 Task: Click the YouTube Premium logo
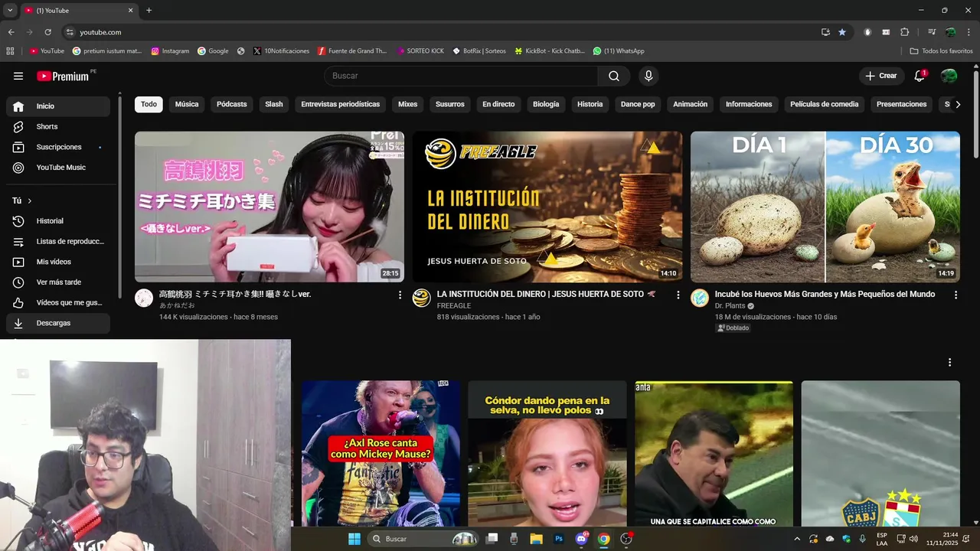point(64,76)
